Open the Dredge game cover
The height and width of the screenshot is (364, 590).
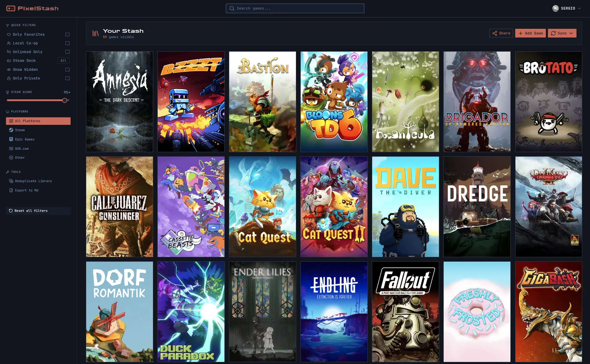point(477,207)
